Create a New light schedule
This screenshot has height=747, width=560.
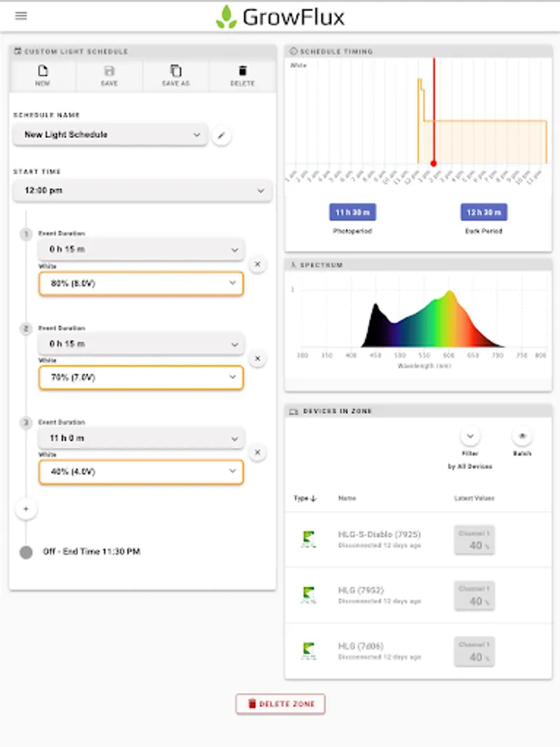(x=42, y=76)
